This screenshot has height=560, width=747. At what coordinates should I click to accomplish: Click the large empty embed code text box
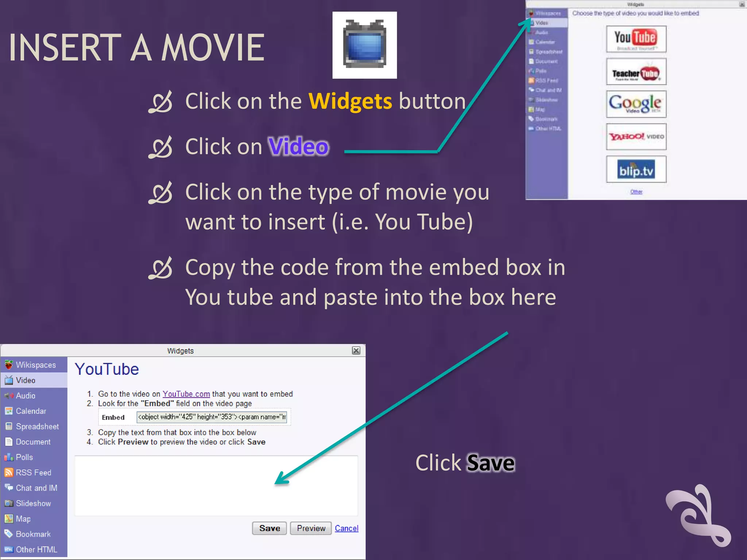click(x=216, y=486)
